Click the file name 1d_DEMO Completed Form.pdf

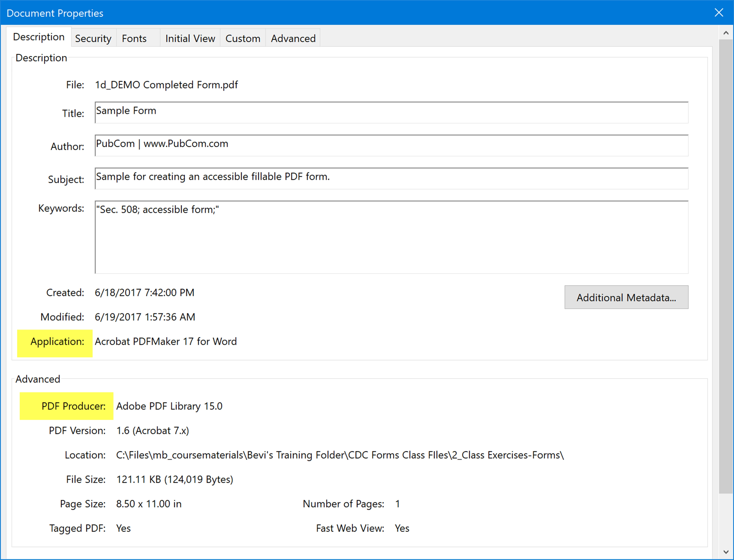[x=166, y=85]
